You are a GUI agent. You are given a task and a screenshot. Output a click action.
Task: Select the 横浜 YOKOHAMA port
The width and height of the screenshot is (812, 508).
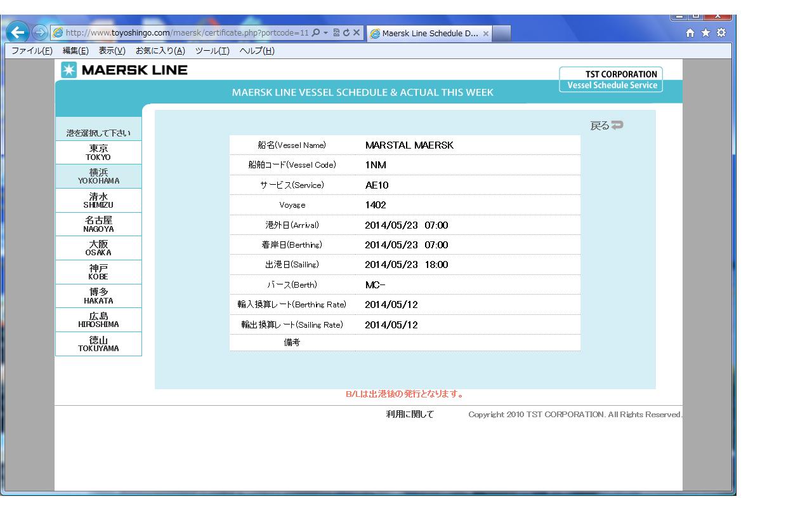(x=98, y=176)
